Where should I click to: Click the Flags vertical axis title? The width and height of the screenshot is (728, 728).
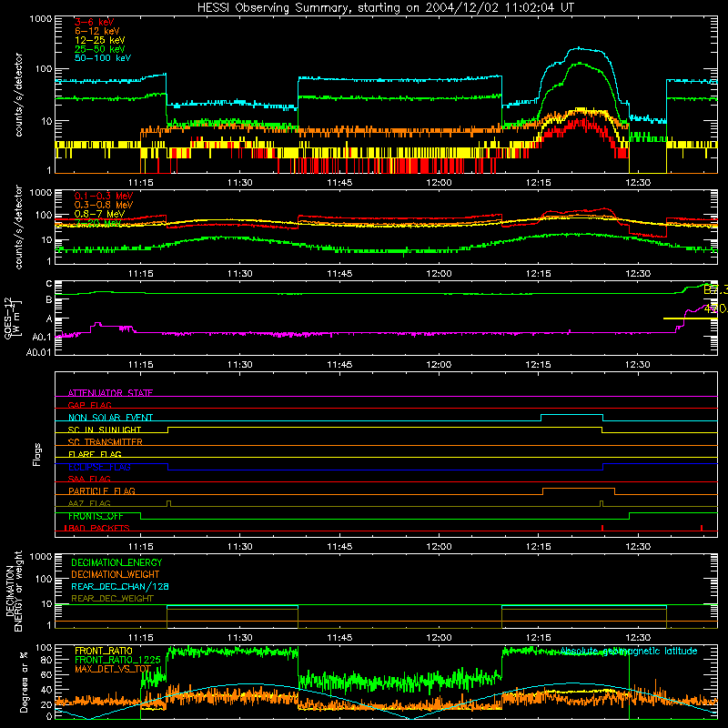coord(37,454)
